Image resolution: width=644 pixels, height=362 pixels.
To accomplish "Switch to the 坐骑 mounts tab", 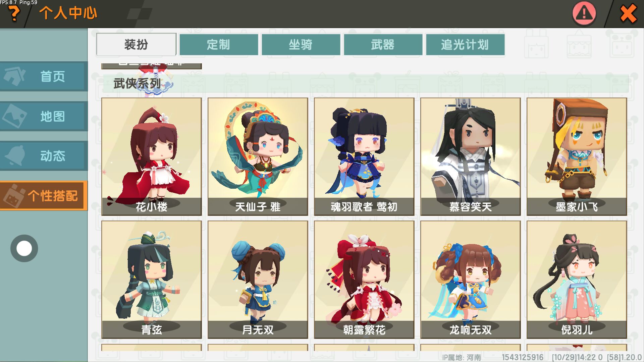I will point(301,44).
